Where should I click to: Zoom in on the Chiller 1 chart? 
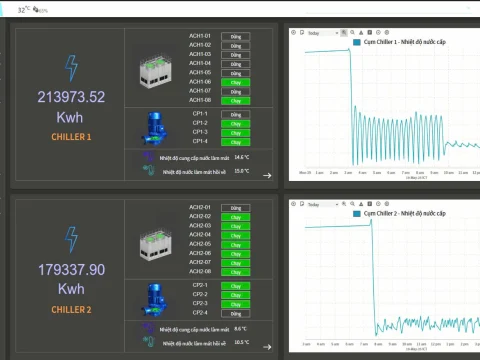[x=344, y=32]
